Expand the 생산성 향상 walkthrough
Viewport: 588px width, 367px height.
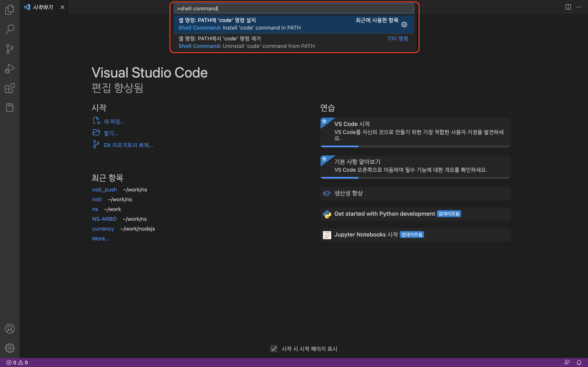tap(349, 193)
